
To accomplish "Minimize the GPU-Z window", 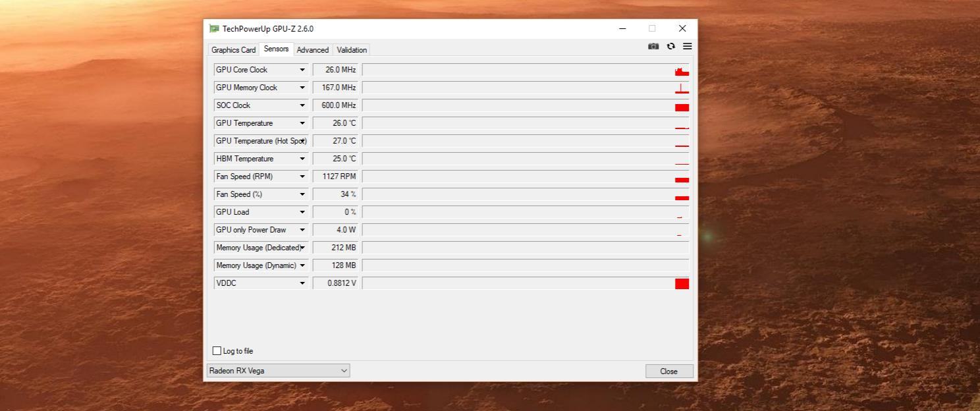I will pyautogui.click(x=622, y=28).
